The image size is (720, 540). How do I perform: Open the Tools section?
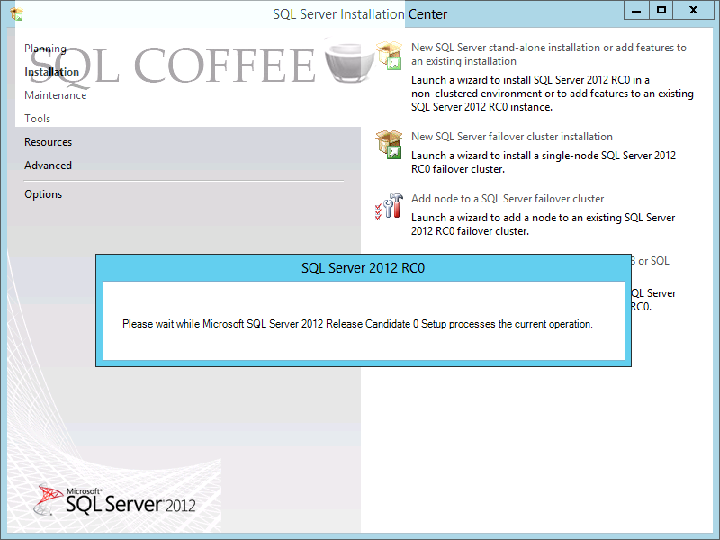37,118
